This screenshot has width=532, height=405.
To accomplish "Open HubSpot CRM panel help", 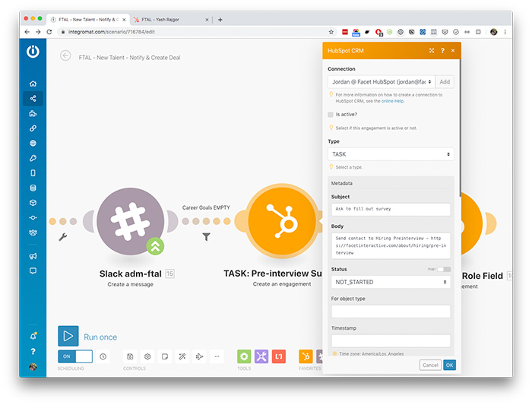I will coord(442,51).
